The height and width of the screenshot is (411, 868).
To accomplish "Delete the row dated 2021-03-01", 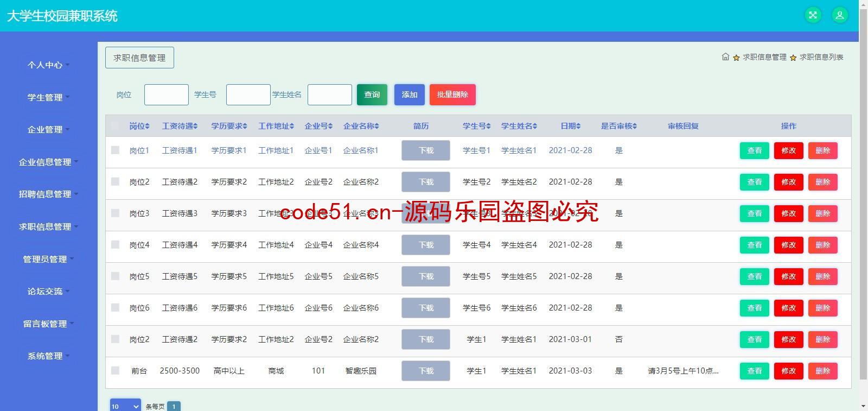I will pos(823,339).
